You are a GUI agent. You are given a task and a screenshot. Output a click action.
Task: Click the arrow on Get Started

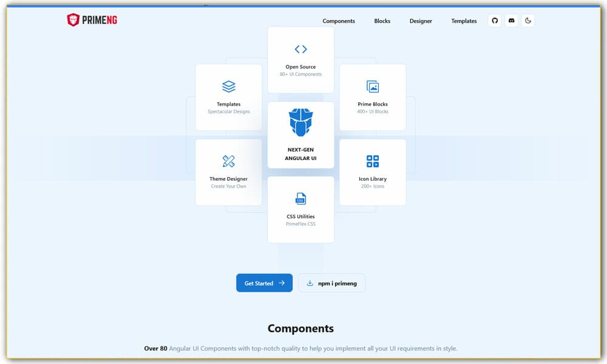282,283
